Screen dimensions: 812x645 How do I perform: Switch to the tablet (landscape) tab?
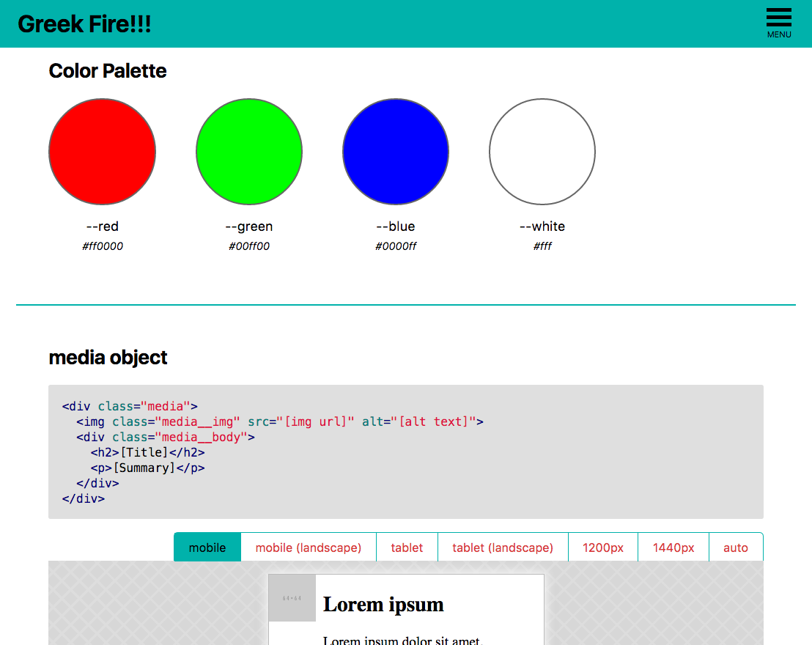pyautogui.click(x=502, y=547)
